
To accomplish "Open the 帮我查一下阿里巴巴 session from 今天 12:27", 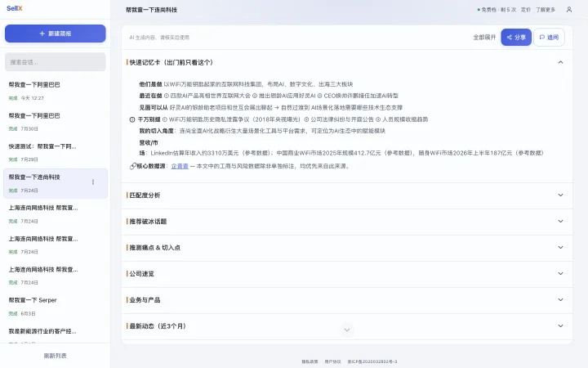I will tap(56, 91).
